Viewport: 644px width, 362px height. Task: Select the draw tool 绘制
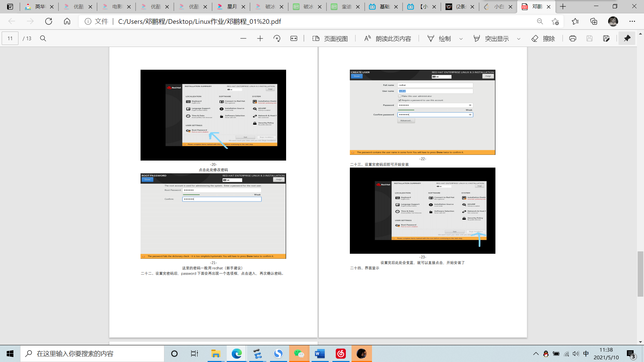point(439,39)
